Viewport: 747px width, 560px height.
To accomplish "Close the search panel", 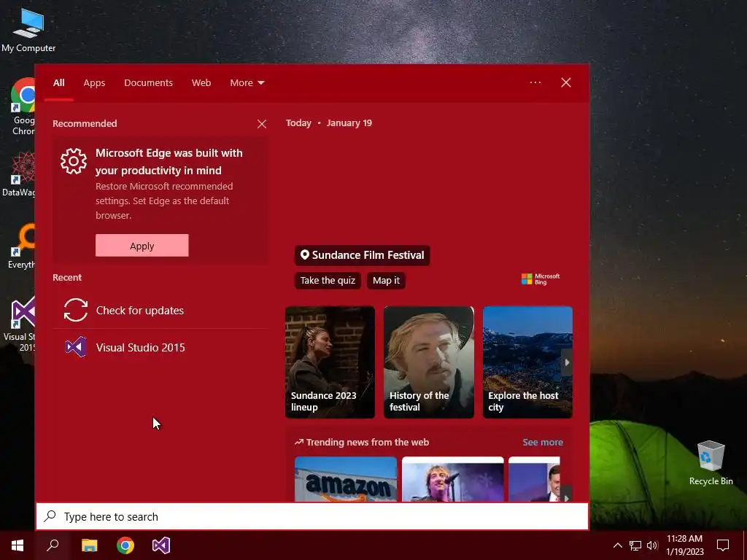I will (566, 82).
